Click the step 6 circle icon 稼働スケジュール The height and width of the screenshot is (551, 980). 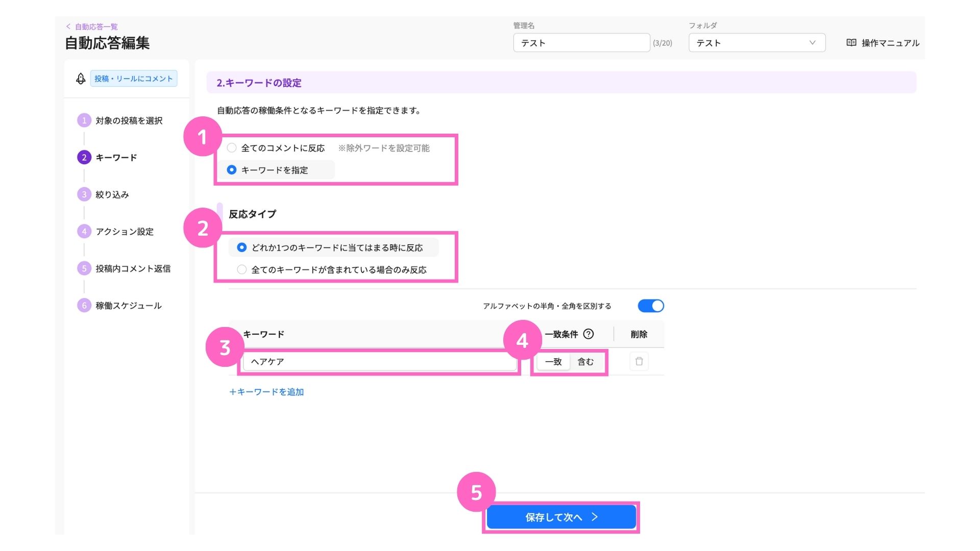[x=84, y=306]
